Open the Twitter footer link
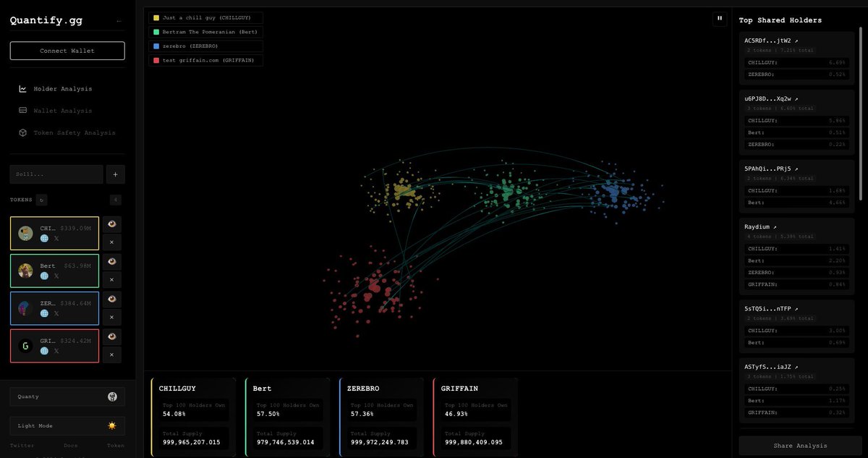868x458 pixels. point(22,446)
